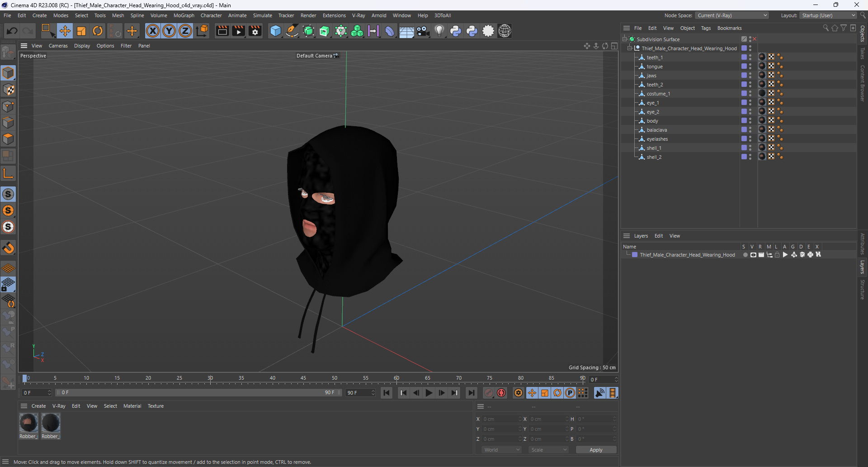Open the Layout Startup dropdown
This screenshot has width=868, height=467.
pos(828,15)
